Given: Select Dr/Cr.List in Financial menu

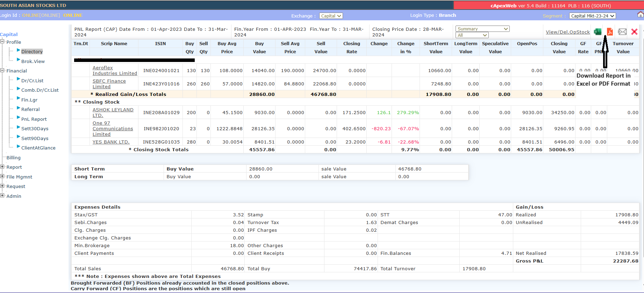Looking at the screenshot, I should click(x=32, y=81).
